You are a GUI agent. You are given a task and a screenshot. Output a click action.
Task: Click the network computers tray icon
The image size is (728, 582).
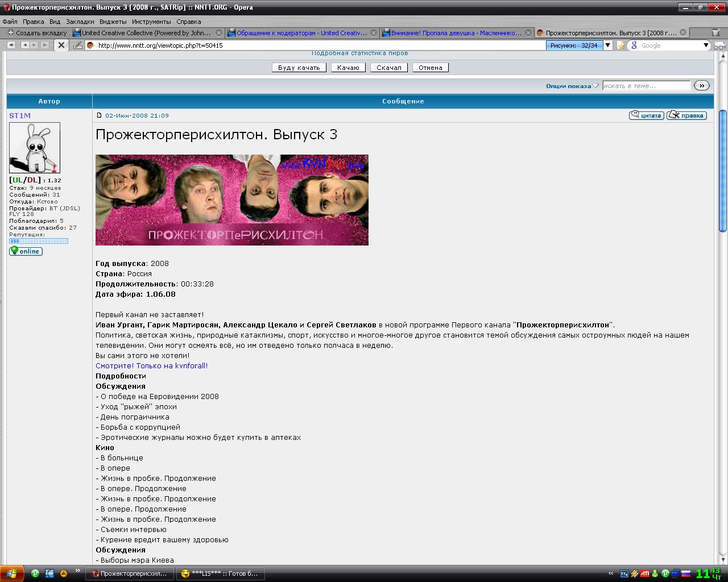pos(675,573)
